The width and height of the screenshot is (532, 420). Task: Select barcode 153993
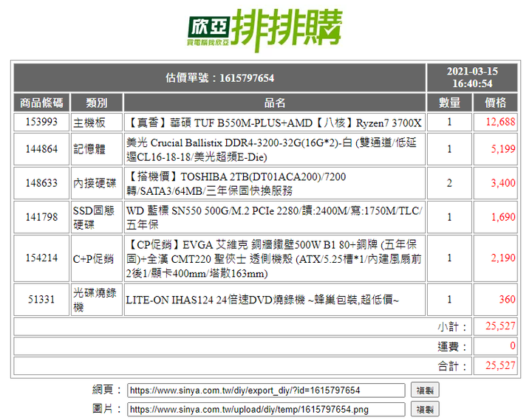pyautogui.click(x=41, y=122)
